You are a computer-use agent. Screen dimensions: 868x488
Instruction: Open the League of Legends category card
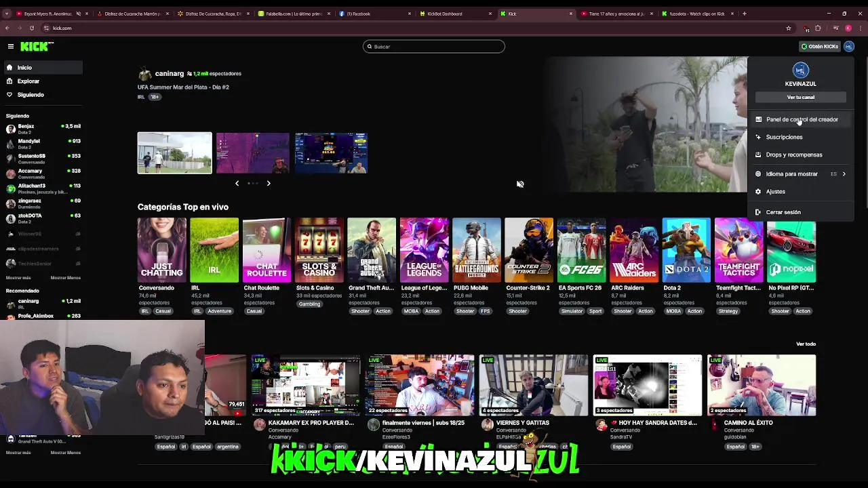(x=425, y=249)
